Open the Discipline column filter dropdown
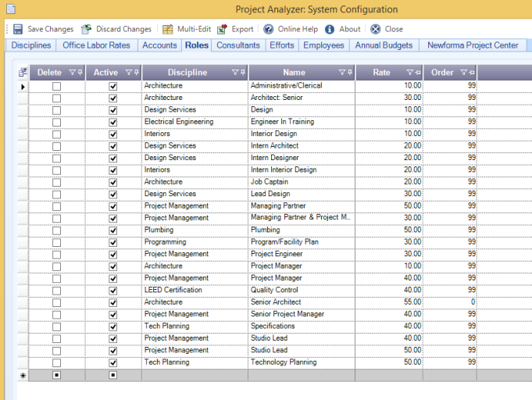 click(x=234, y=73)
